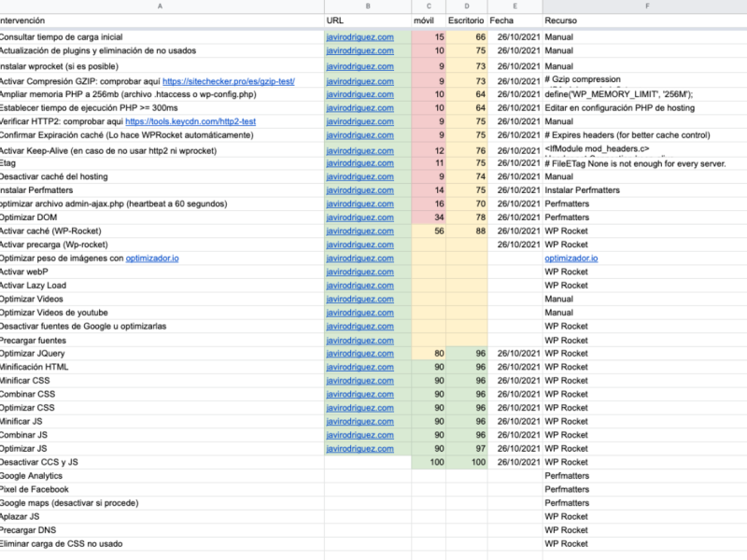Viewport: 747px width, 560px height.
Task: Select the Precargar DNS cell
Action: 162,530
